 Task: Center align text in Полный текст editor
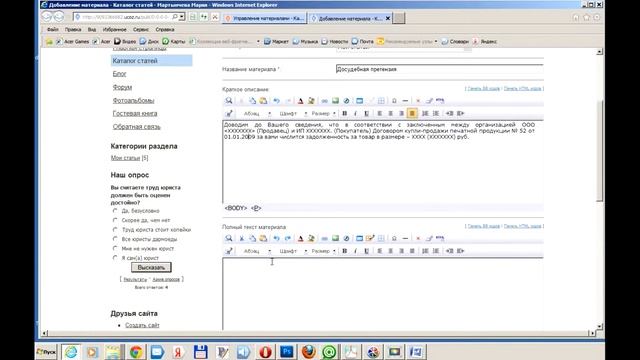[x=391, y=251]
